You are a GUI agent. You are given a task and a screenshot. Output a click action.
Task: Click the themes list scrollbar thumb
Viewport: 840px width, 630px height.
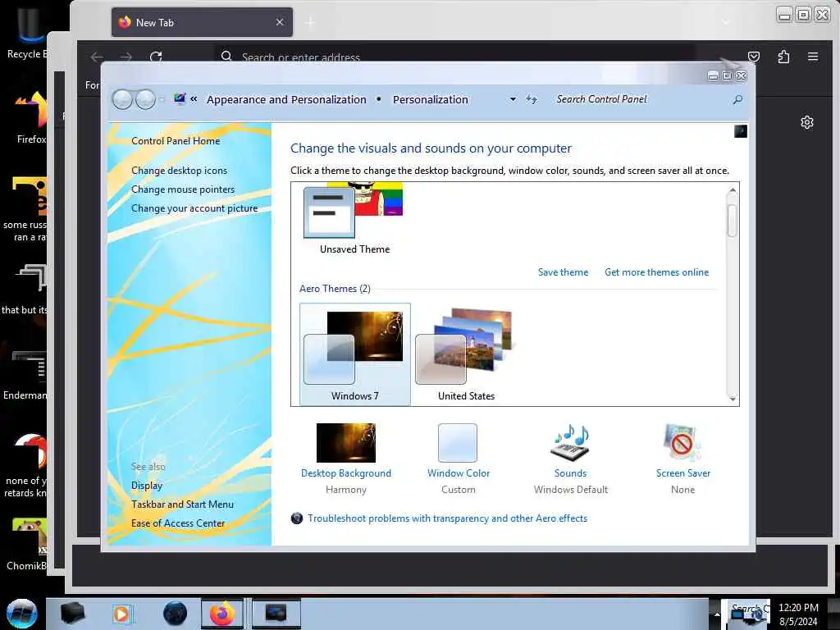tap(733, 220)
